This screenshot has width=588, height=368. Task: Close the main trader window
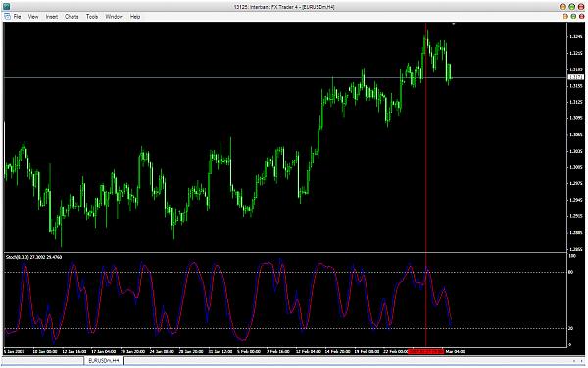click(x=581, y=7)
